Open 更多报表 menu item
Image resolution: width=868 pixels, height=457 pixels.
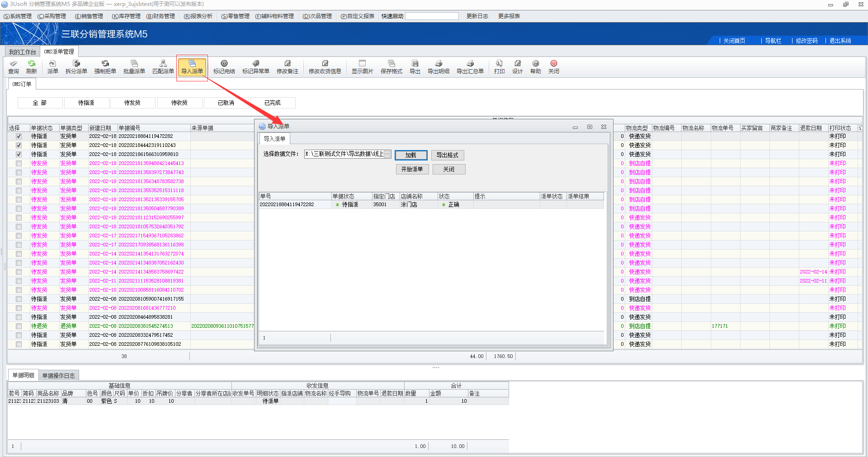click(509, 16)
